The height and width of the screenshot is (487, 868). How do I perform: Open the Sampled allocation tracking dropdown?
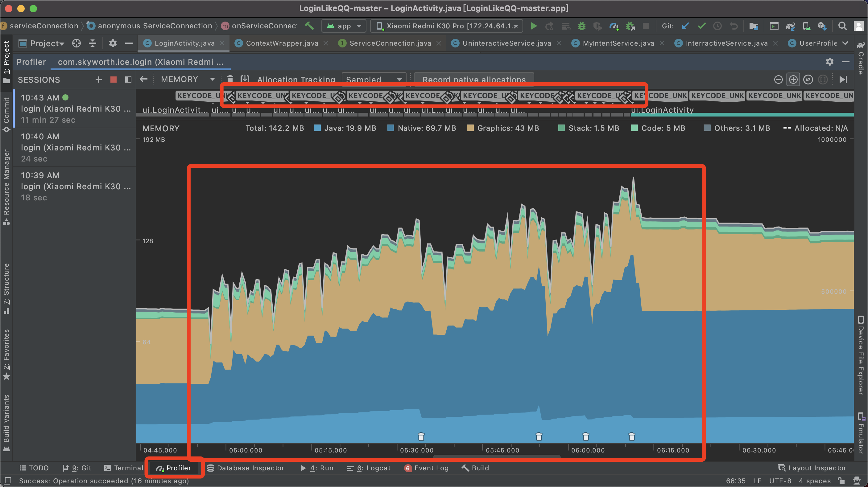coord(374,80)
